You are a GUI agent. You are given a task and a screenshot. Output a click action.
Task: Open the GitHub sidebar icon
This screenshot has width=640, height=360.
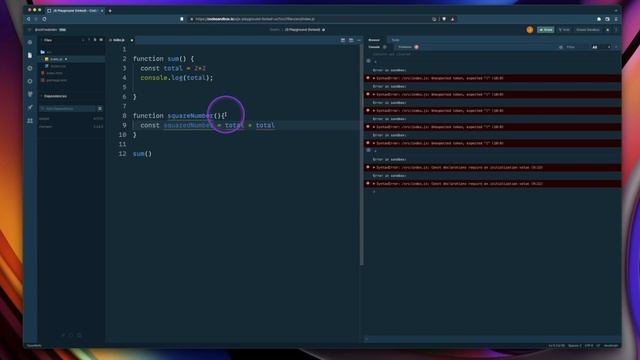click(x=30, y=94)
